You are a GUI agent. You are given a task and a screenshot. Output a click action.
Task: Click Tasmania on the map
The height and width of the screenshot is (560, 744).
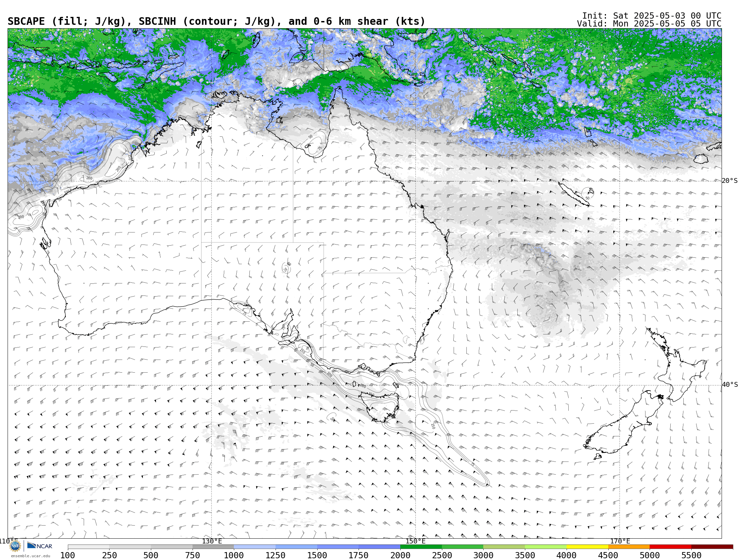click(x=380, y=407)
